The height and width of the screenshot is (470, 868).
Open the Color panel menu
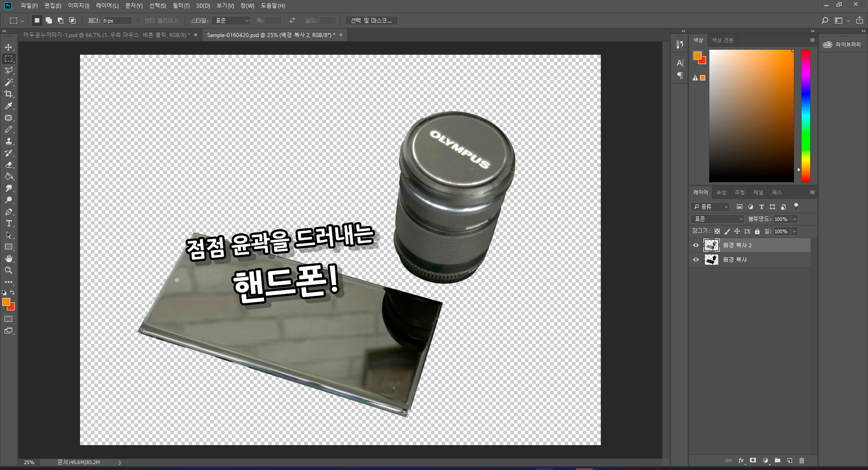click(x=812, y=40)
